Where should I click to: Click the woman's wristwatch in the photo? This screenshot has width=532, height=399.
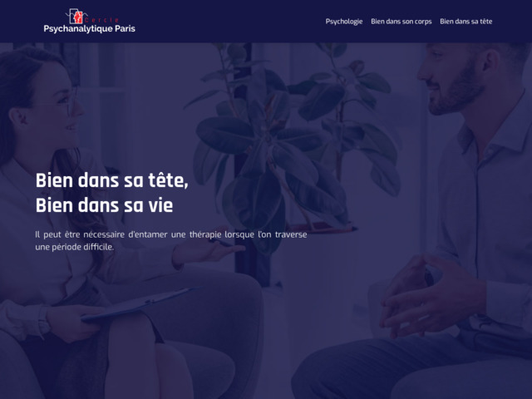coord(44,321)
